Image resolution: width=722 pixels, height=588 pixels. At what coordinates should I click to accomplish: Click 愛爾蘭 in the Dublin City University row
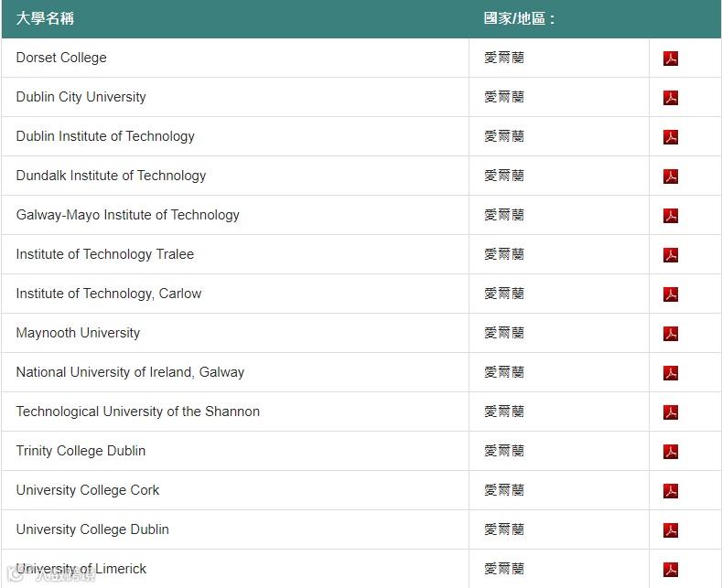click(x=504, y=97)
